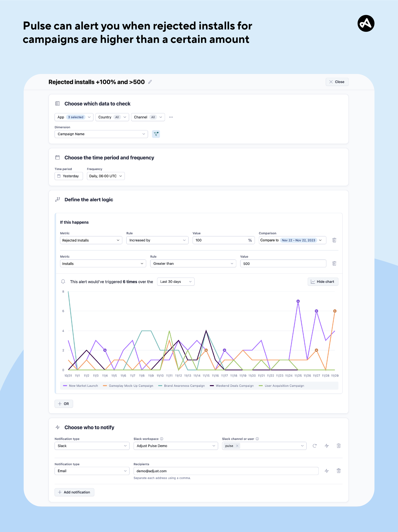This screenshot has width=398, height=532.
Task: Open the Adjust Pulse Demo workspace dropdown
Action: click(176, 446)
